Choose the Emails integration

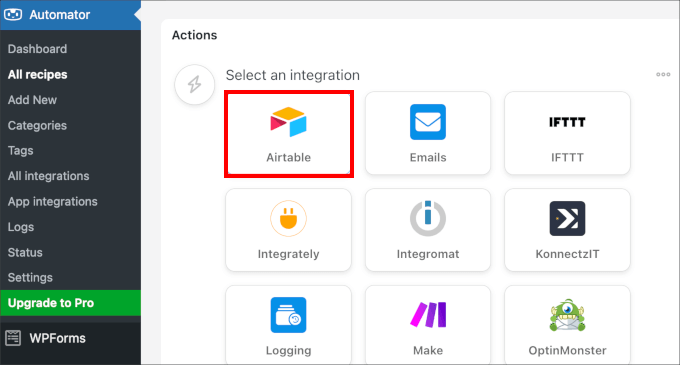click(x=428, y=133)
